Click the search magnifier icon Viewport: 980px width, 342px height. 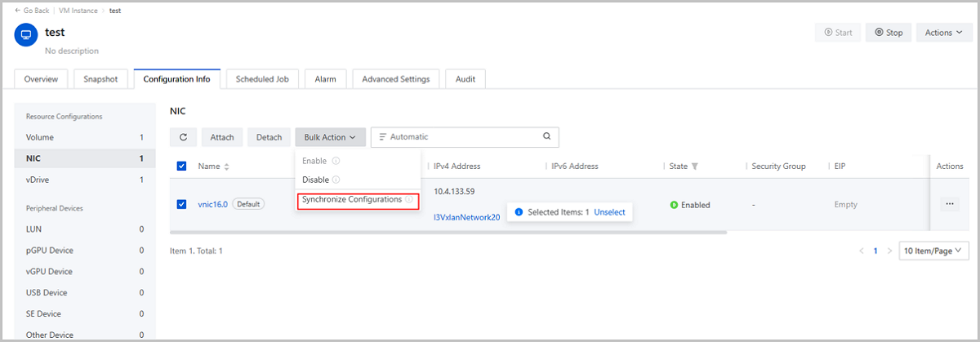(547, 136)
